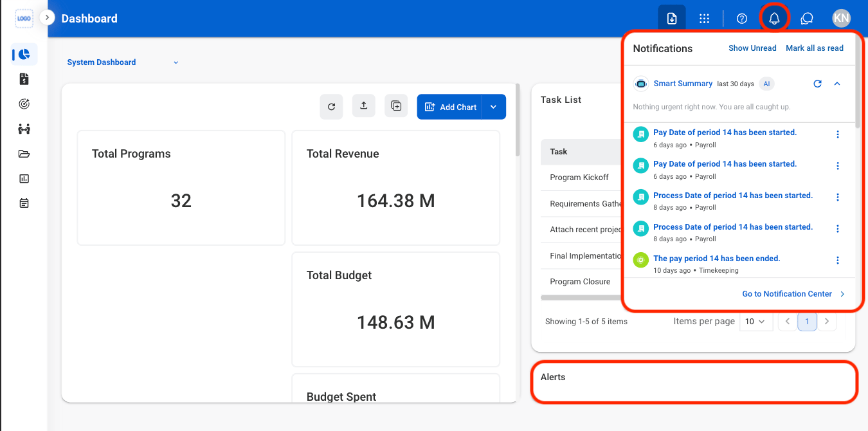The height and width of the screenshot is (431, 868).
Task: Click Show Unread in Notifications
Action: click(x=752, y=48)
